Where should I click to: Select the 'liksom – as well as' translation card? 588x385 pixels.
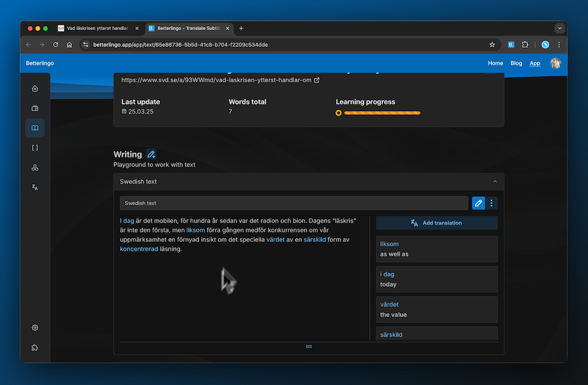tap(437, 249)
